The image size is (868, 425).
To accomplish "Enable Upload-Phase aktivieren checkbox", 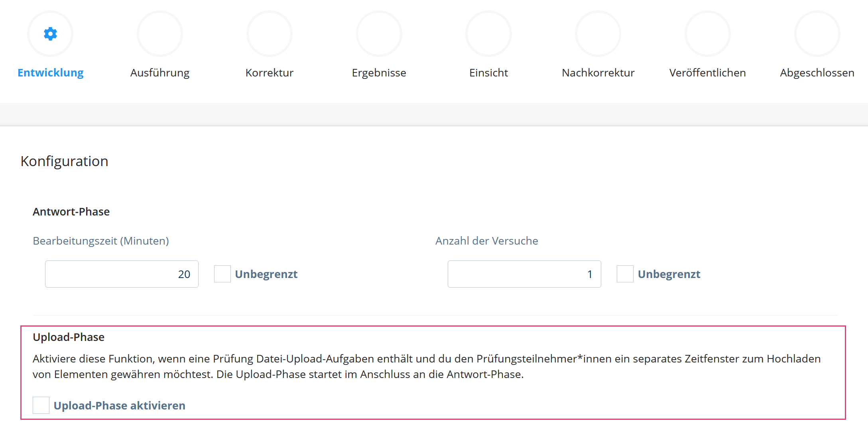I will tap(41, 405).
